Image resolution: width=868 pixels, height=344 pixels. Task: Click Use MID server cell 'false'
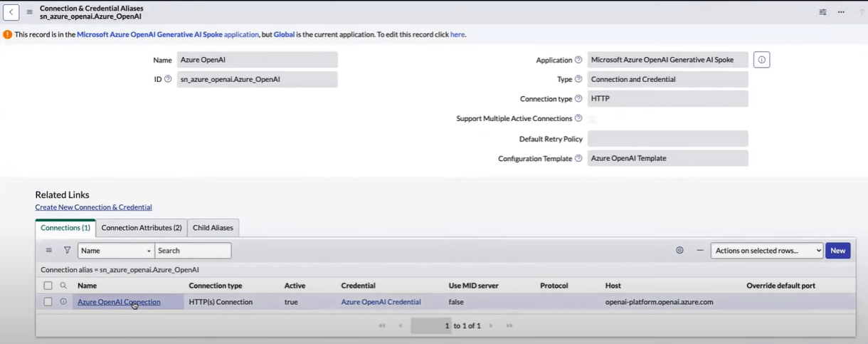[x=456, y=302]
